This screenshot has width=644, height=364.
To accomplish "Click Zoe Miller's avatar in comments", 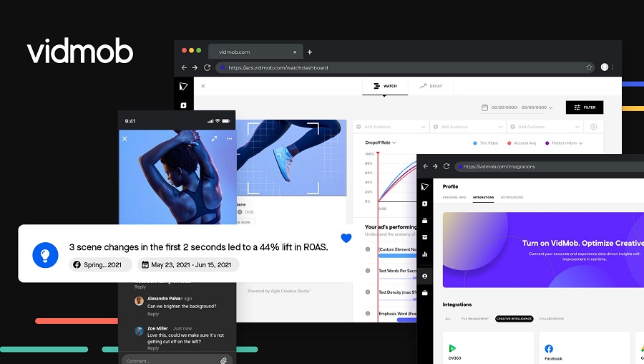I will (x=140, y=331).
